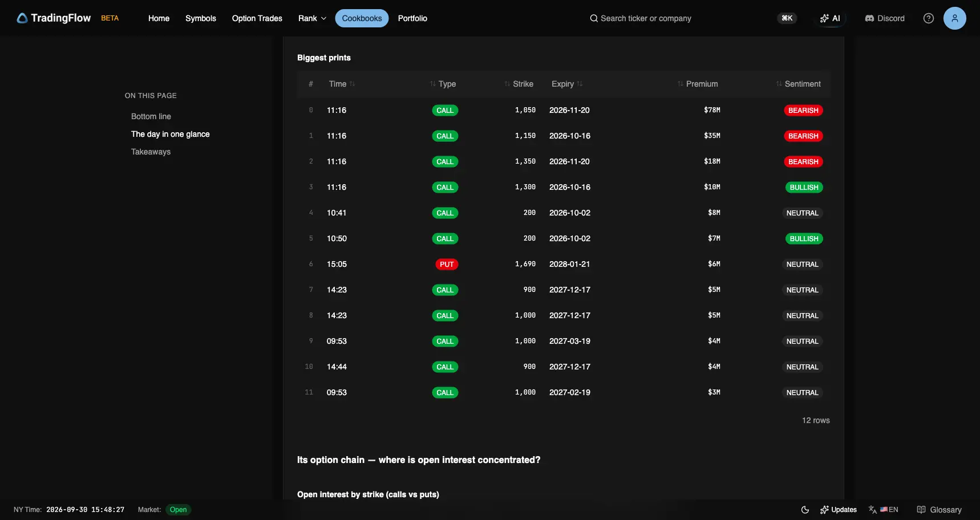Click the NY Time clock value
Screen dimensions: 980x520
coord(85,510)
